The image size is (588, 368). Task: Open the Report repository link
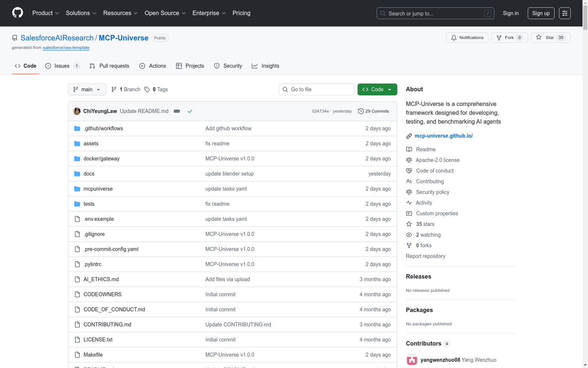click(x=426, y=256)
